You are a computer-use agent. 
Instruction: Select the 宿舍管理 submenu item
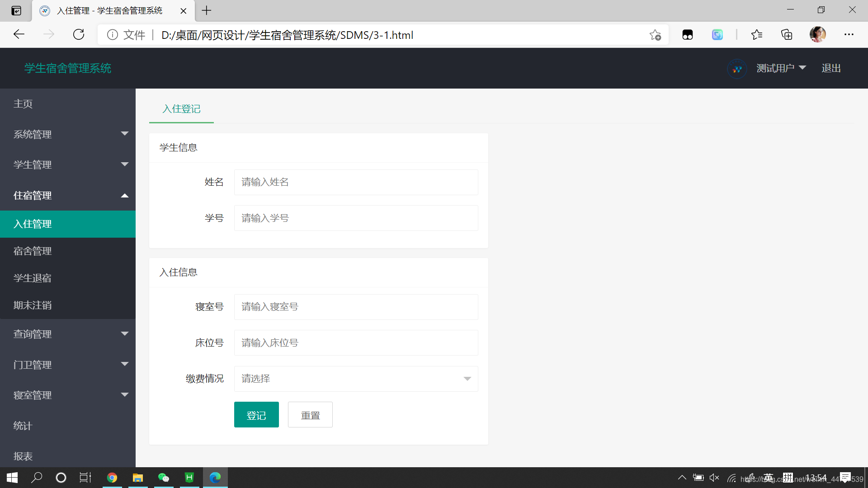point(33,251)
